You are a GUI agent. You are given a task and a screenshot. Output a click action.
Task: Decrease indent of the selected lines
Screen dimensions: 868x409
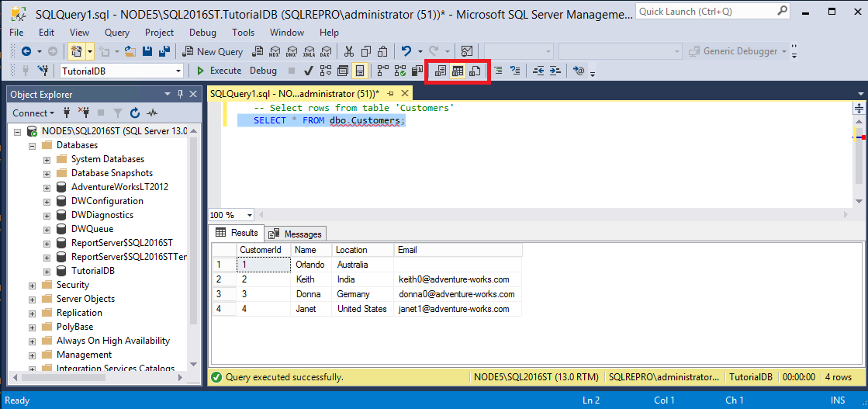pos(538,71)
